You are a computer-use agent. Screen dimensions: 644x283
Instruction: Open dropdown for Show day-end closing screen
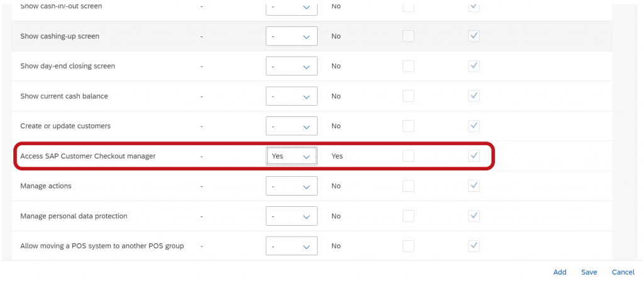coord(292,66)
